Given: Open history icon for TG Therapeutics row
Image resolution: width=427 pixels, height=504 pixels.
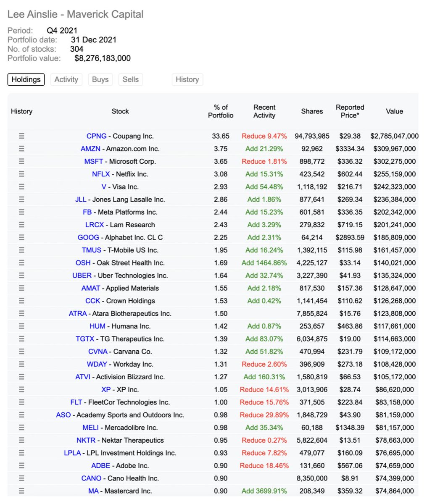Looking at the screenshot, I should [x=21, y=339].
